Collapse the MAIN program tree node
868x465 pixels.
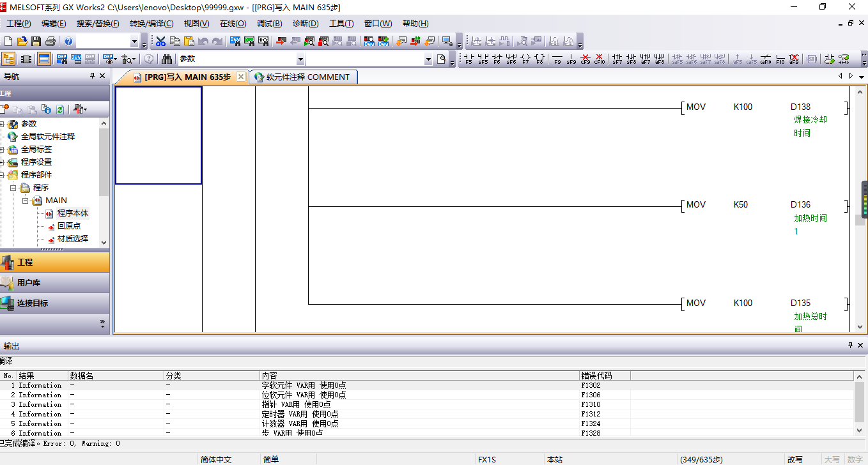[x=26, y=201]
